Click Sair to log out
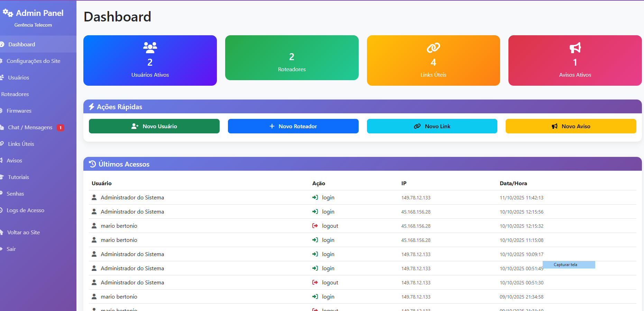This screenshot has height=311, width=644. click(x=11, y=249)
